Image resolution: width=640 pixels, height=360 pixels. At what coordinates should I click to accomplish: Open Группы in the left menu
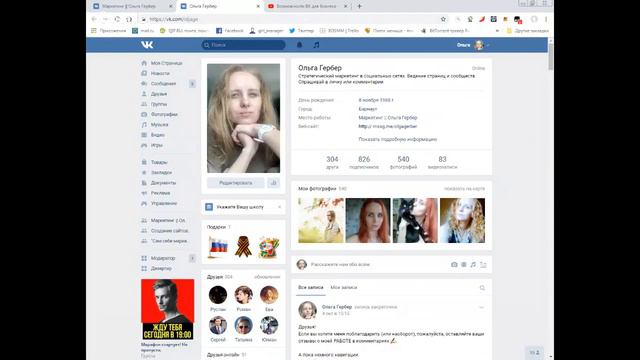(159, 104)
